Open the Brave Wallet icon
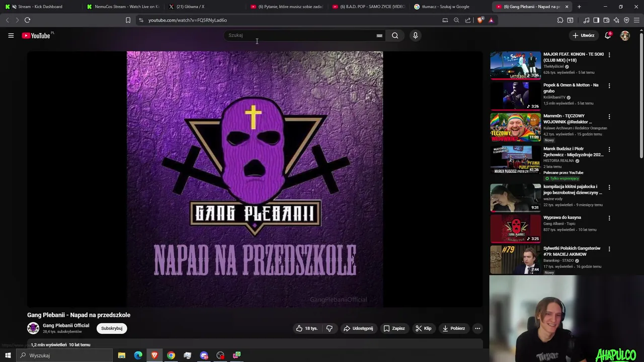The width and height of the screenshot is (644, 362). pos(606,20)
